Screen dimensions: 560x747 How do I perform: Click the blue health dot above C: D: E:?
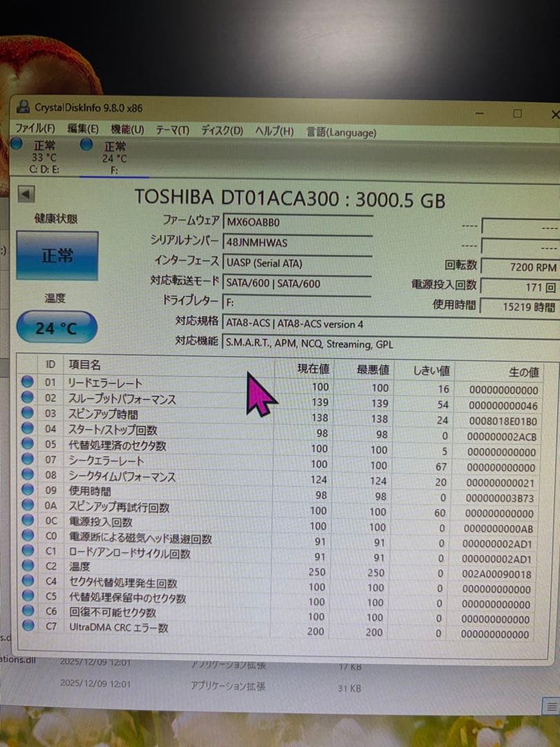coord(17,143)
